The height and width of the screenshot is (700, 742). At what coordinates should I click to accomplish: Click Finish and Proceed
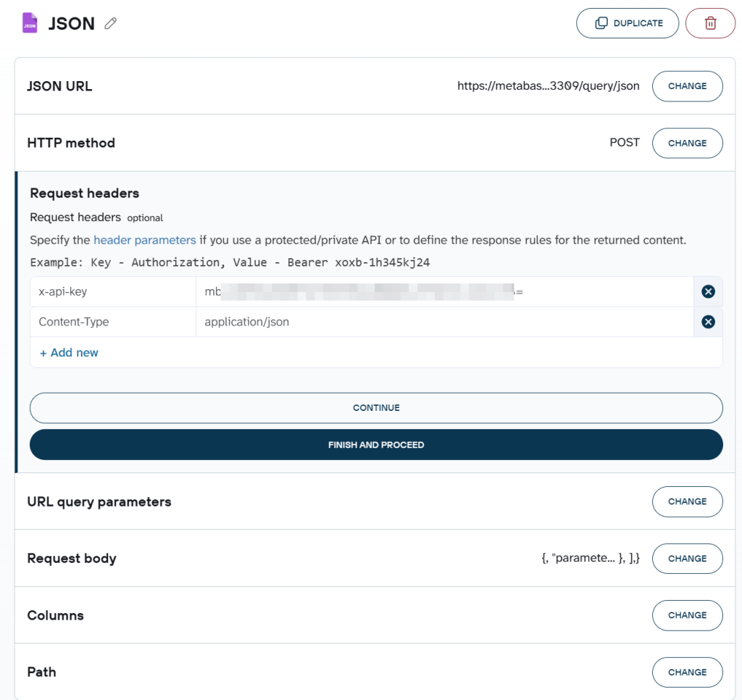click(x=376, y=445)
